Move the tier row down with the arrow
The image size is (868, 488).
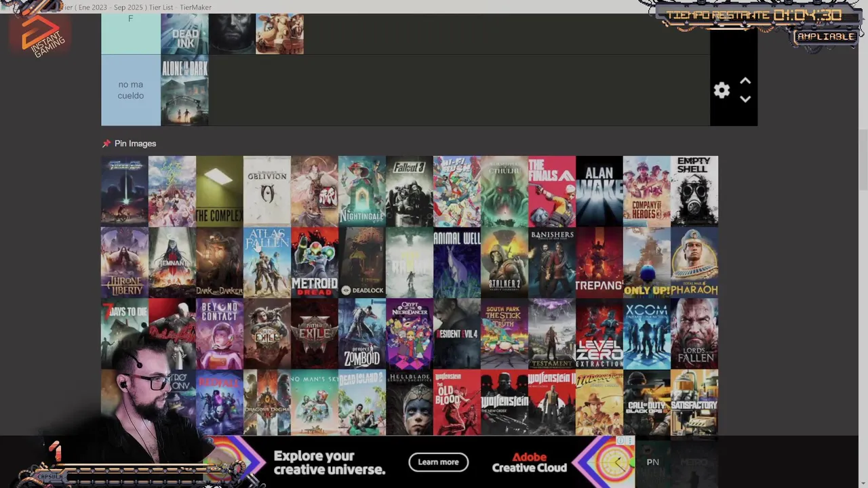tap(745, 99)
